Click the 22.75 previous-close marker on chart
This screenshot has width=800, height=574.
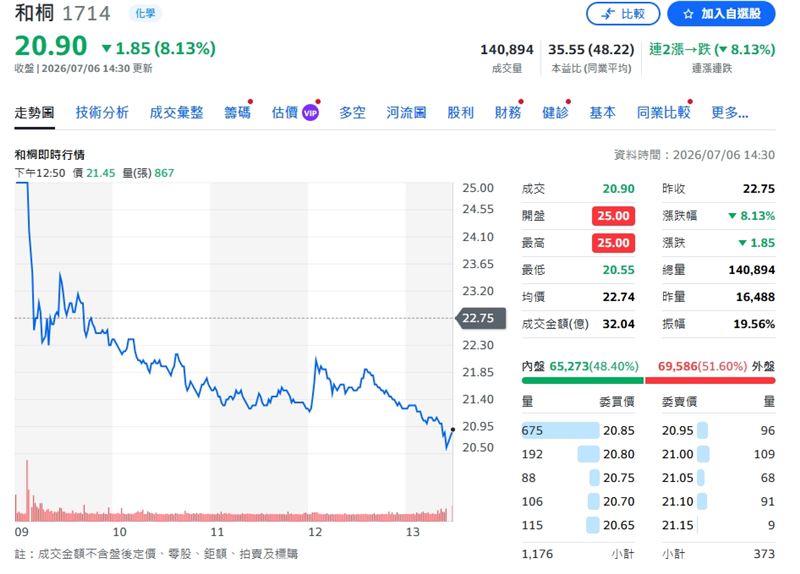point(480,318)
